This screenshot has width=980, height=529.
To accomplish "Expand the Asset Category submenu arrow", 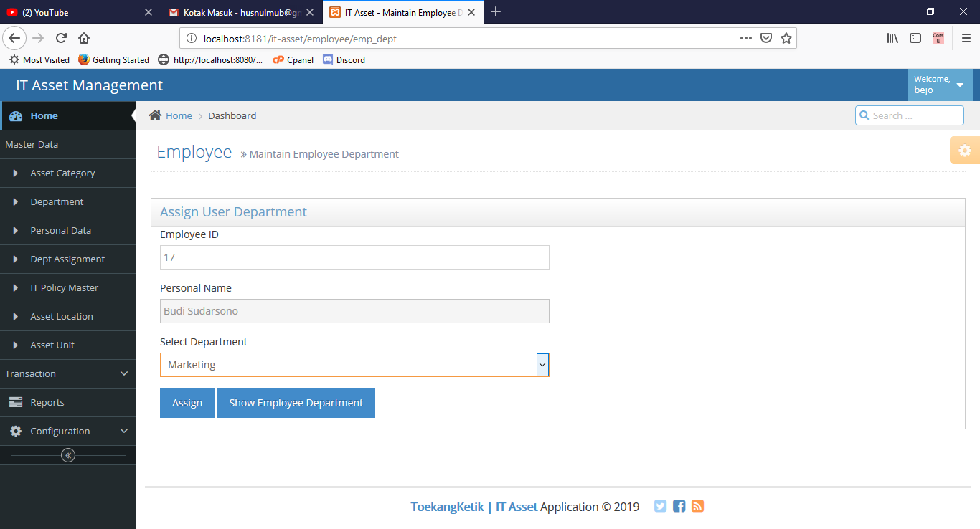I will tap(16, 173).
